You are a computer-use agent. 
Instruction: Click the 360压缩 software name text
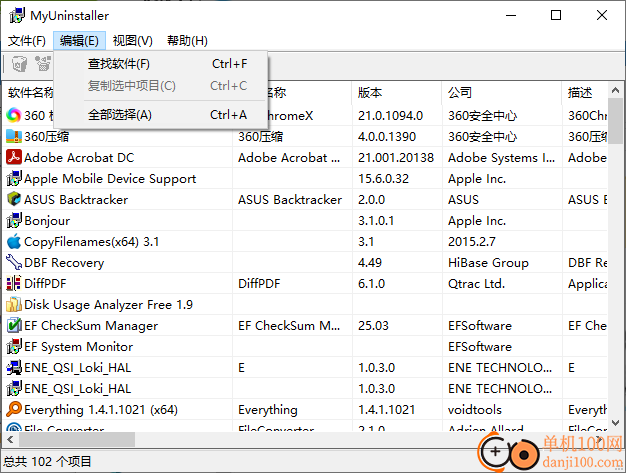(47, 137)
